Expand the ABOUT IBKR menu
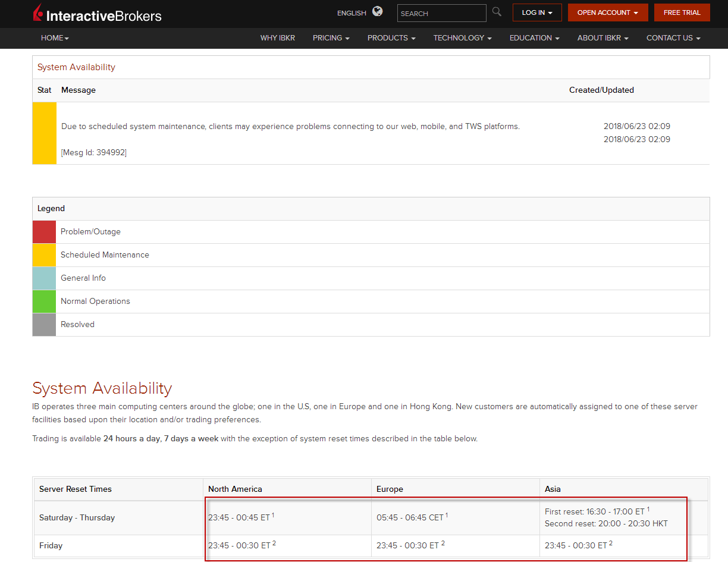This screenshot has height=562, width=728. pos(603,38)
